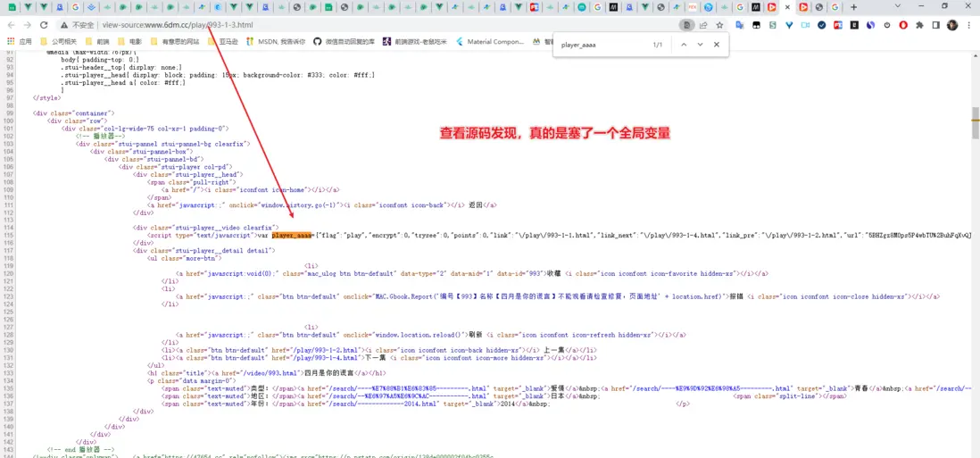Open a new tab with plus button

coord(854,7)
